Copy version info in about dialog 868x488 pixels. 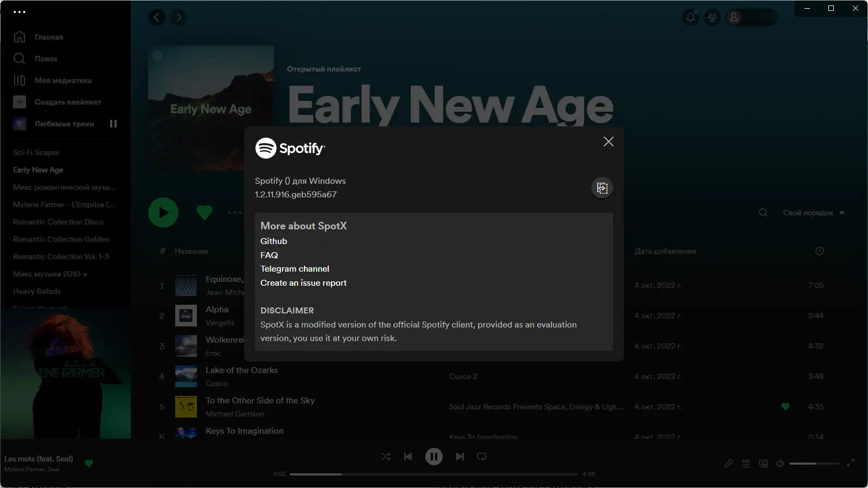click(x=602, y=188)
